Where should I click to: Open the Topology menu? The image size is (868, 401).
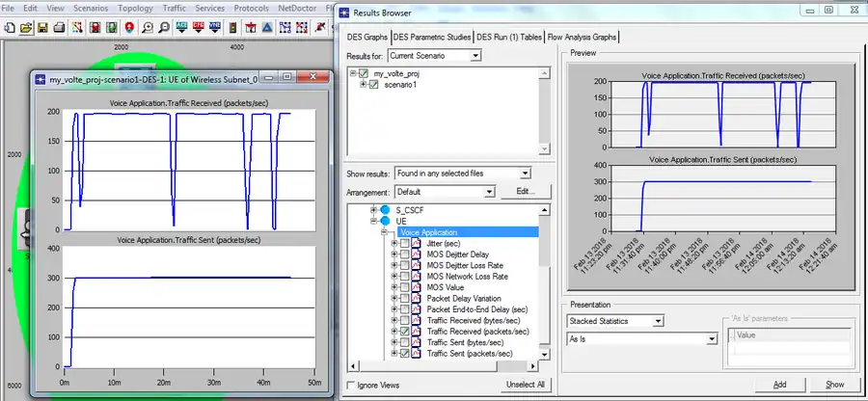pos(136,9)
